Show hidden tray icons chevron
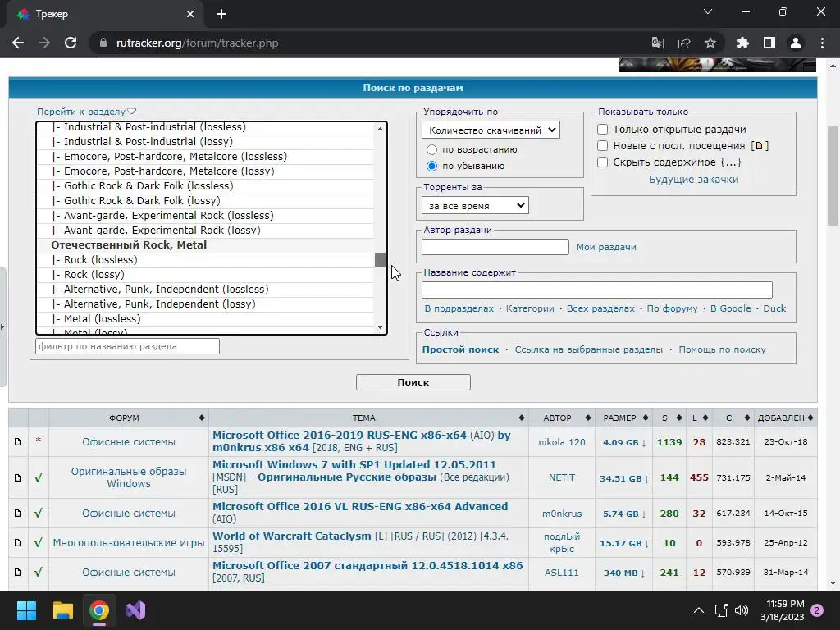Image resolution: width=840 pixels, height=630 pixels. click(699, 610)
